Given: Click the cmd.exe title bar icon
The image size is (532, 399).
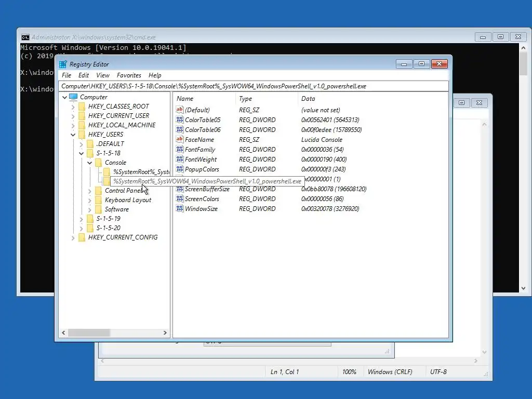Looking at the screenshot, I should coord(25,37).
